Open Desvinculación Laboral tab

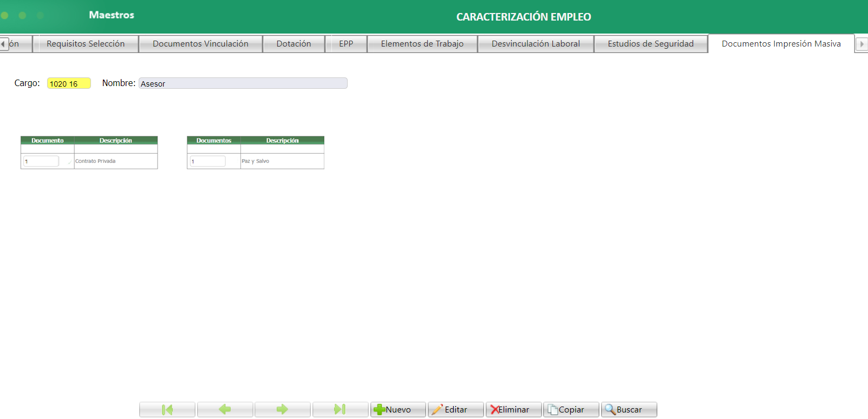pyautogui.click(x=536, y=44)
